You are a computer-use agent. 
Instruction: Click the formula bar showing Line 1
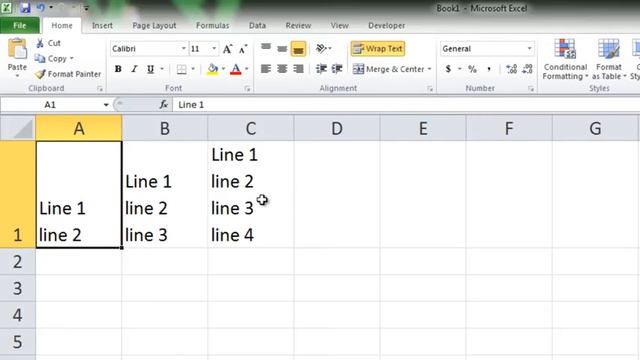click(x=406, y=105)
